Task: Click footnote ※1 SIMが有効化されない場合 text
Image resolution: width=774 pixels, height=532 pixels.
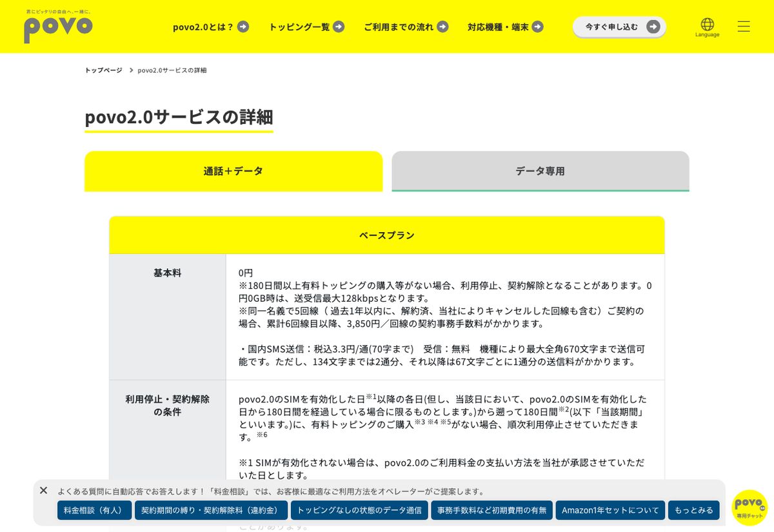Action: (x=441, y=469)
